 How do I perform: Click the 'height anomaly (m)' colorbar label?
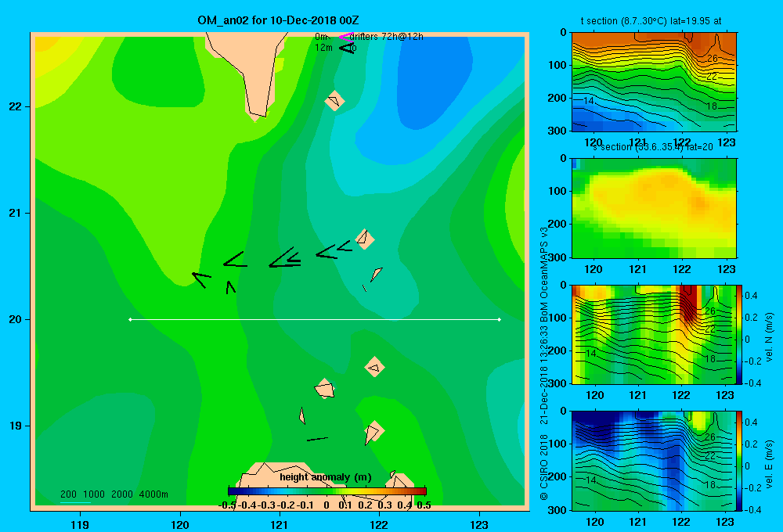coord(326,477)
